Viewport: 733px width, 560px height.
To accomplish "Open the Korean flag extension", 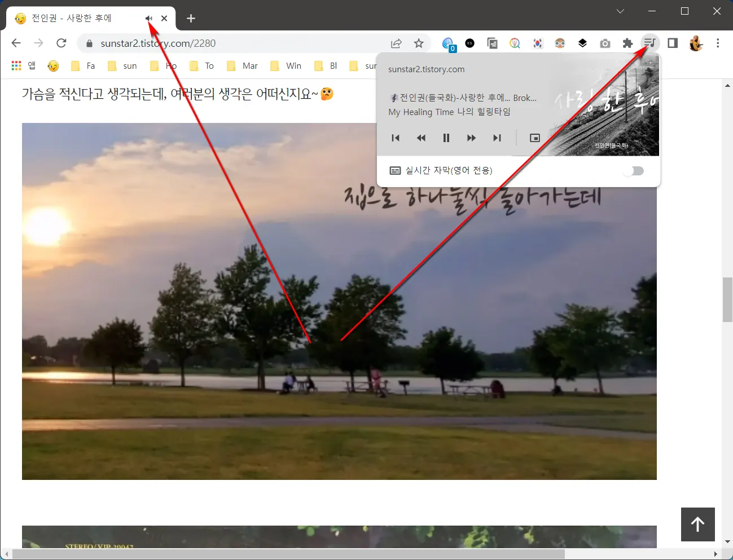I will click(537, 43).
